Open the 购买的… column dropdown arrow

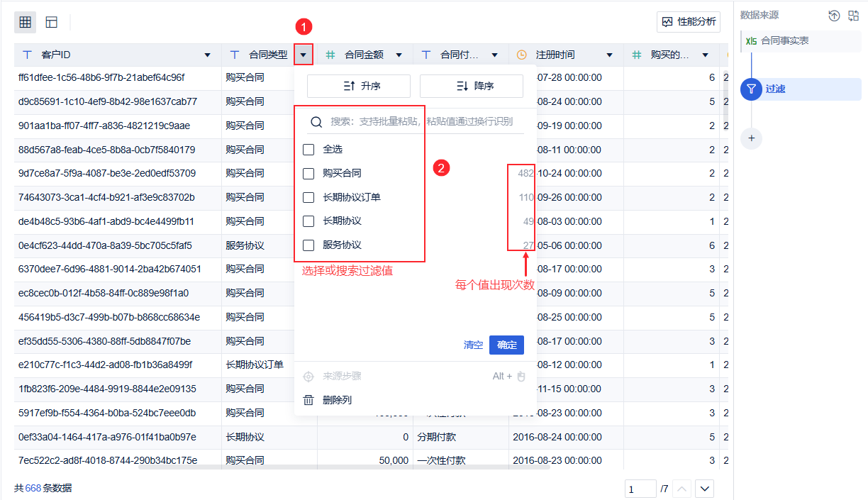tap(706, 55)
